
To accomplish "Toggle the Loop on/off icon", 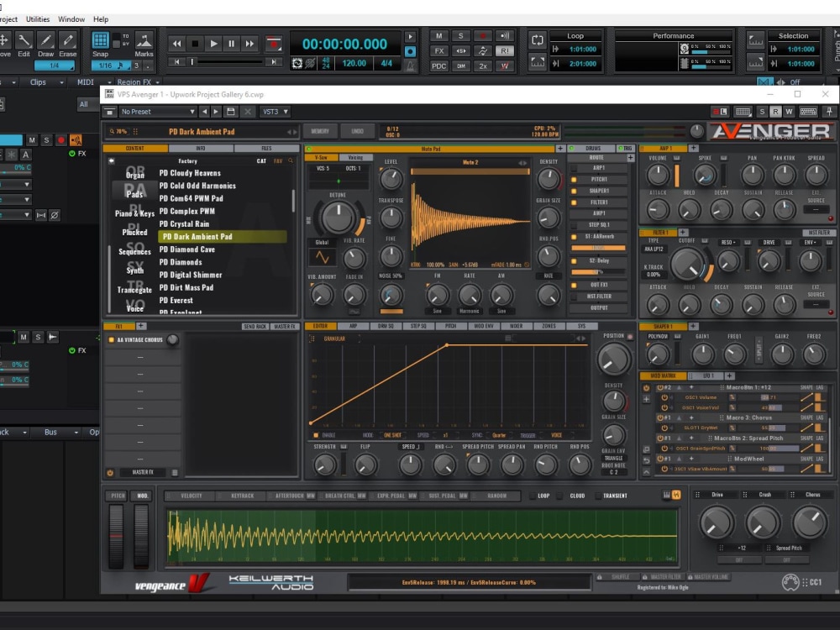I will coord(538,39).
